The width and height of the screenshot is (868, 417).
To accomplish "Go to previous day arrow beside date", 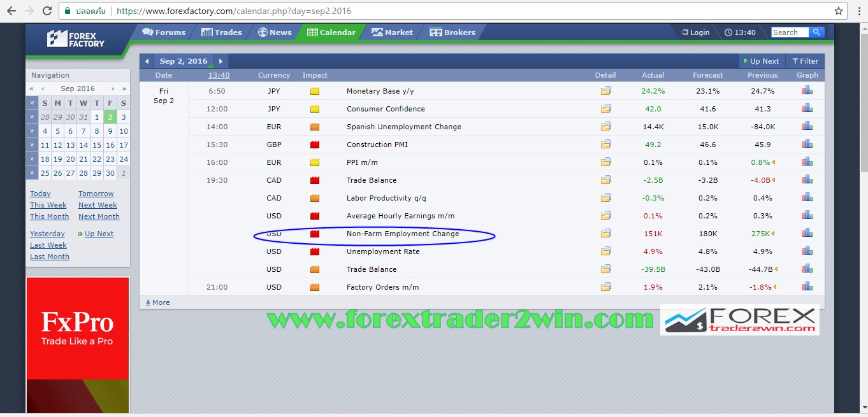I will pos(147,61).
